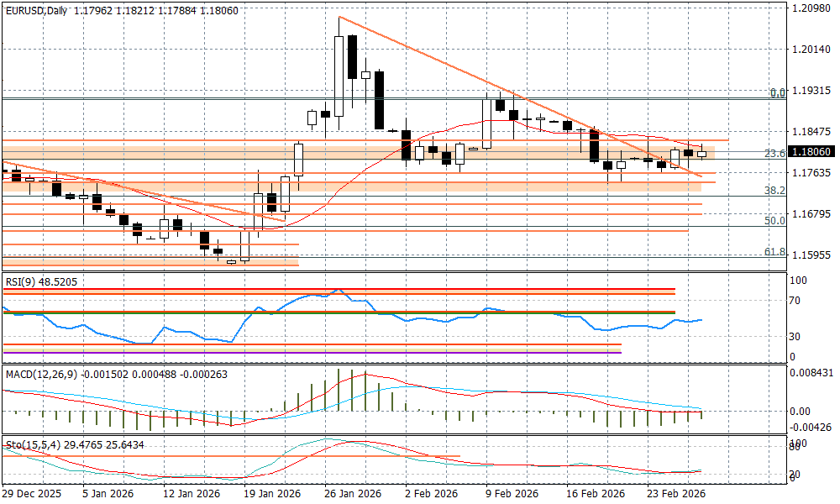Click the 50.0 Fibonacci level label

[774, 221]
